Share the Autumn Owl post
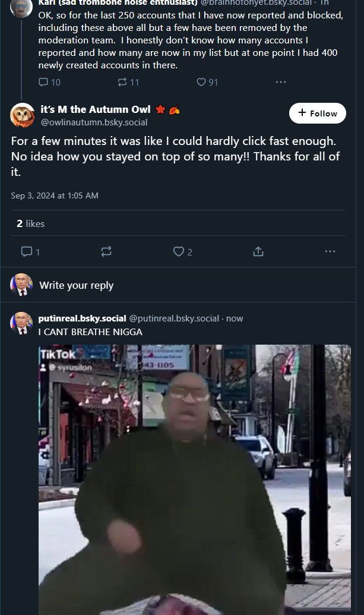Screen dimensions: 364x615 pyautogui.click(x=258, y=251)
